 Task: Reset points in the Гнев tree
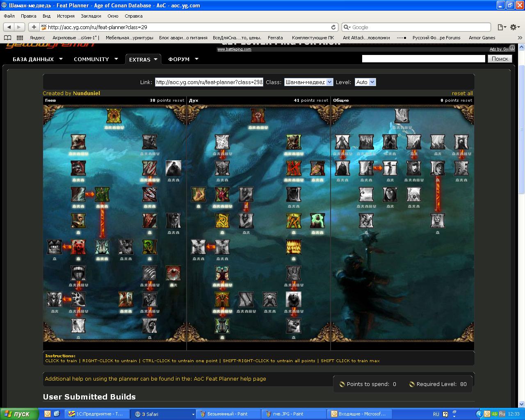pyautogui.click(x=178, y=100)
